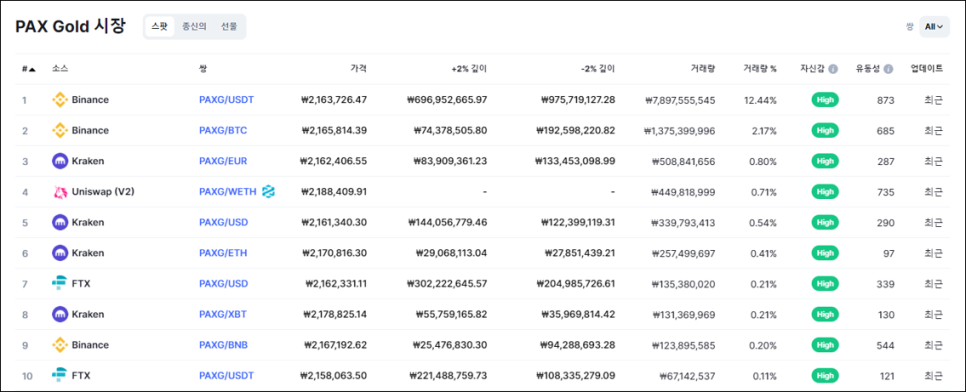Switch to the 선물 tab

[x=229, y=27]
